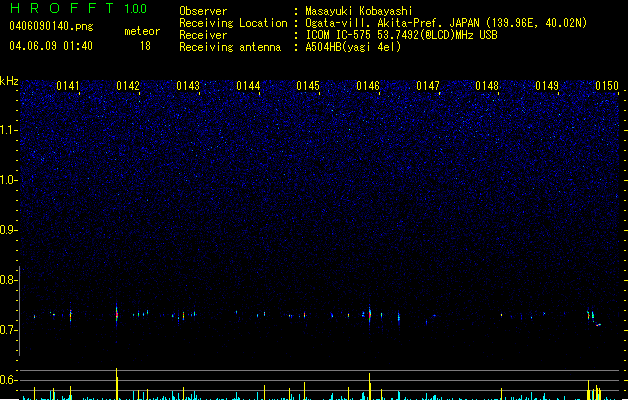
Task: Click the date stamp 04.06.09 01:40
Action: tap(51, 46)
